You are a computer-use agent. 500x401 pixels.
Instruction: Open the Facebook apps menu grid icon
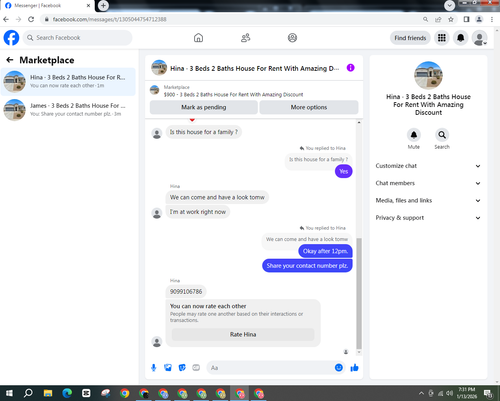442,38
